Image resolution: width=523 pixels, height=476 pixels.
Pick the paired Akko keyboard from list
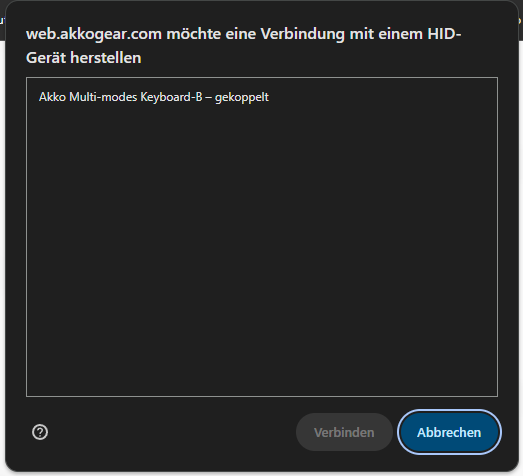262,97
